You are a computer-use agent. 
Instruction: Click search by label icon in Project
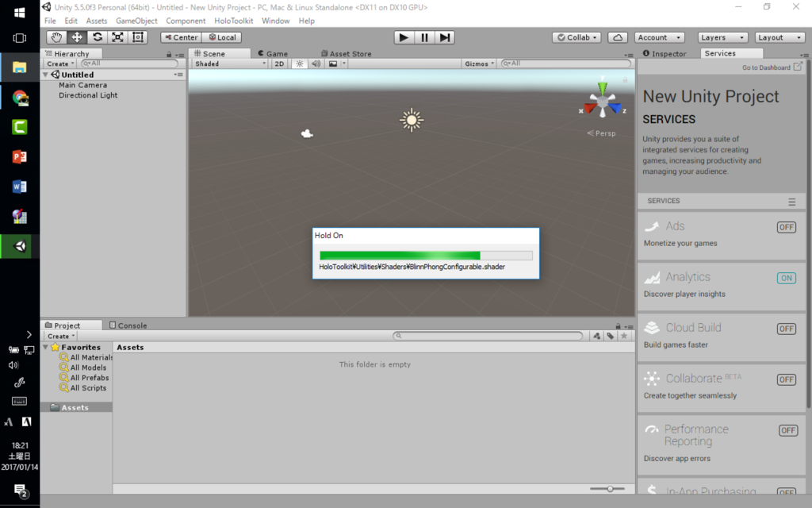(x=611, y=336)
